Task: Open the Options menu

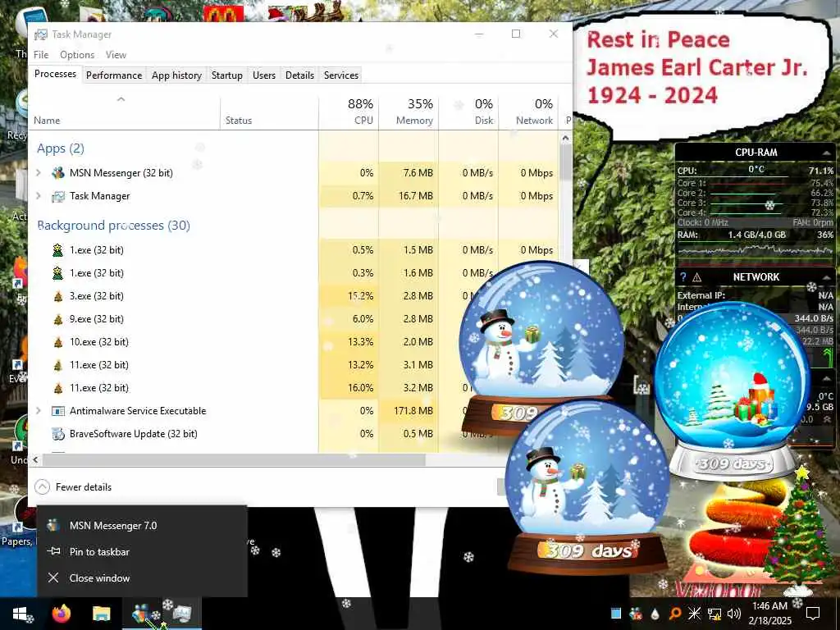Action: [77, 55]
